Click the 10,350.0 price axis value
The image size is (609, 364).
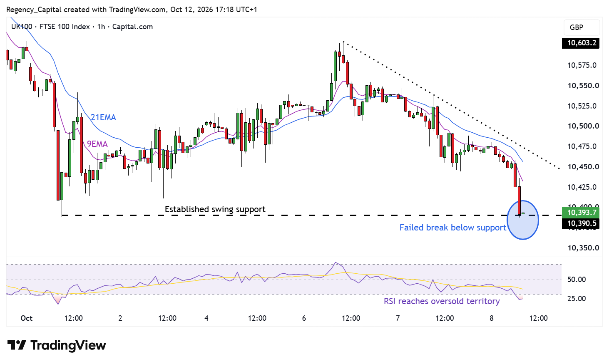[x=583, y=248]
